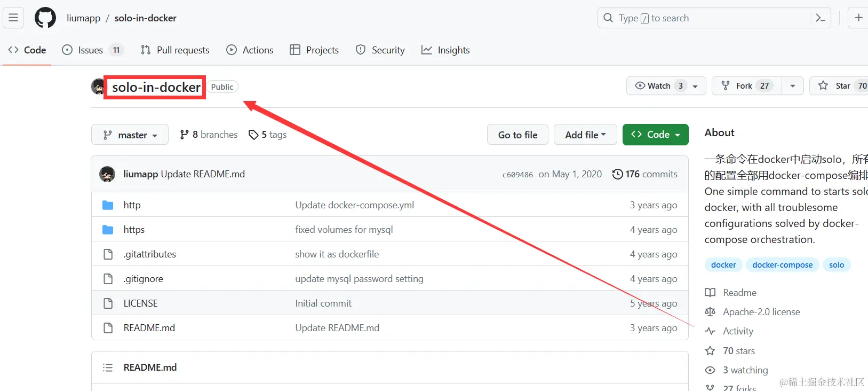868x391 pixels.
Task: Fork the repository
Action: click(747, 85)
